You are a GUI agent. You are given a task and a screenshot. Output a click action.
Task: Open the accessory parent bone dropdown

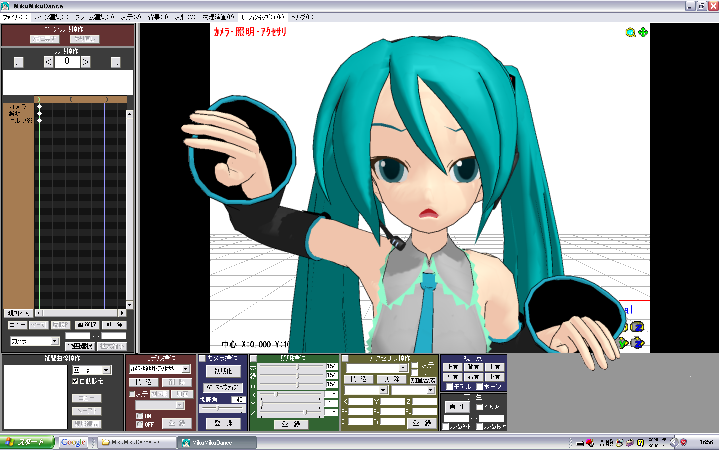click(413, 390)
